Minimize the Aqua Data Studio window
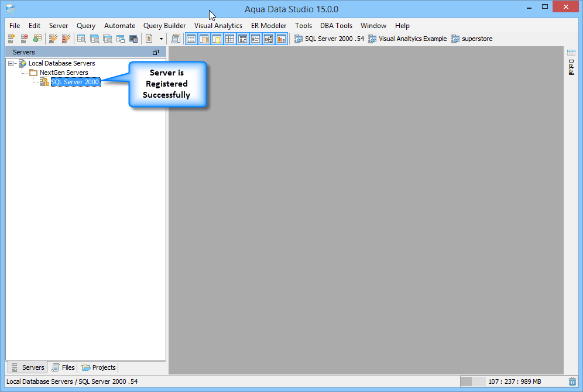The image size is (583, 392). [529, 8]
